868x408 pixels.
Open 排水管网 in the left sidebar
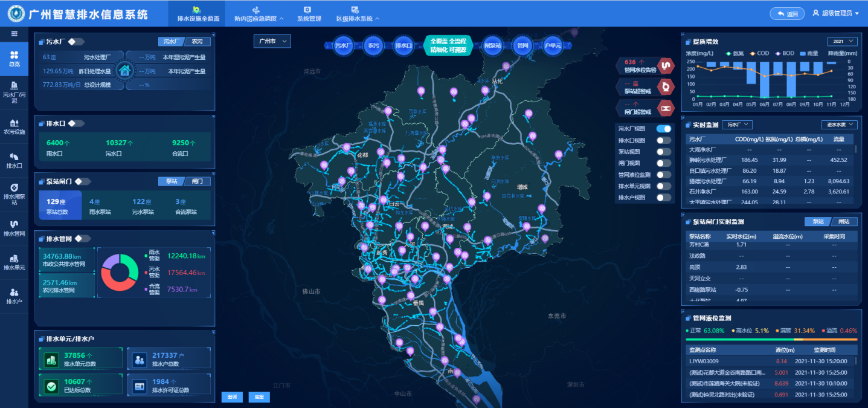(14, 227)
